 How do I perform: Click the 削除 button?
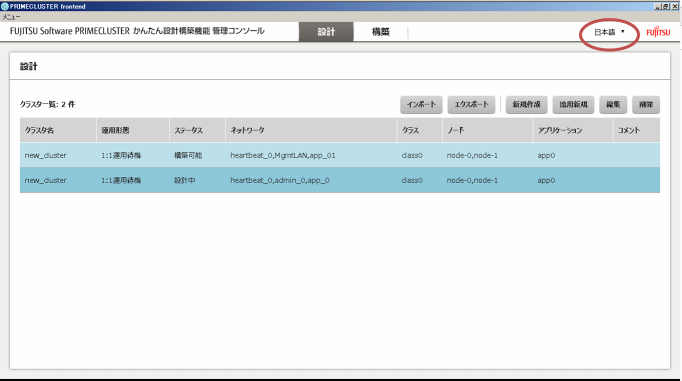point(646,104)
